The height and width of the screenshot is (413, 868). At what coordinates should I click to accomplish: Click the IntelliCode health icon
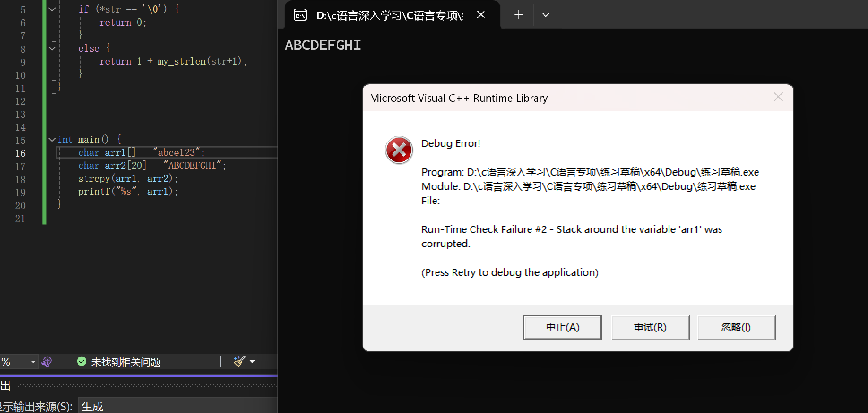(47, 361)
